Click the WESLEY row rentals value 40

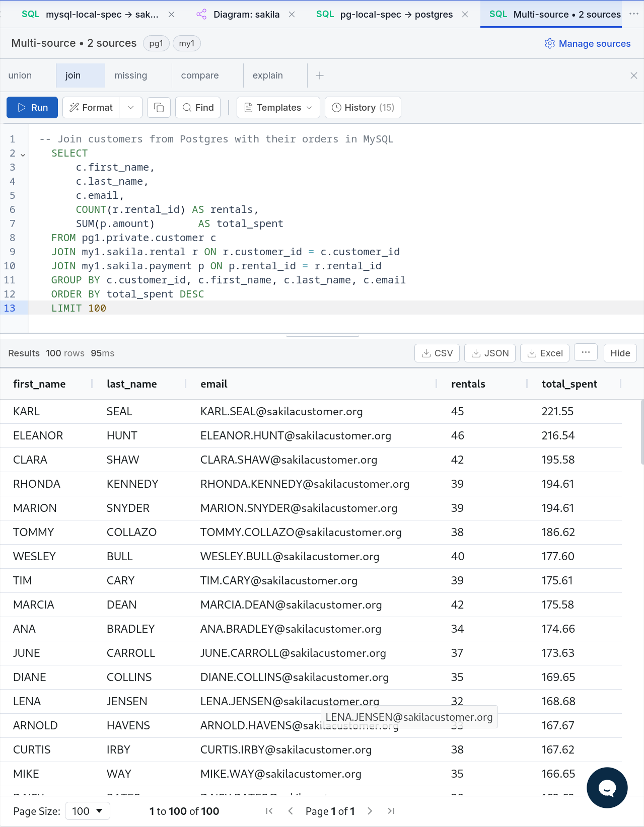click(483, 557)
